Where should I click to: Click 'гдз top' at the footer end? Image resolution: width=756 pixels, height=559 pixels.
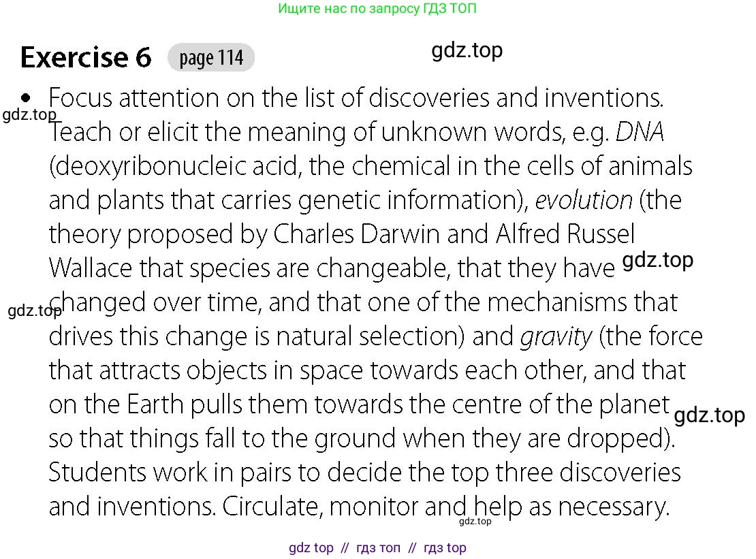[445, 547]
